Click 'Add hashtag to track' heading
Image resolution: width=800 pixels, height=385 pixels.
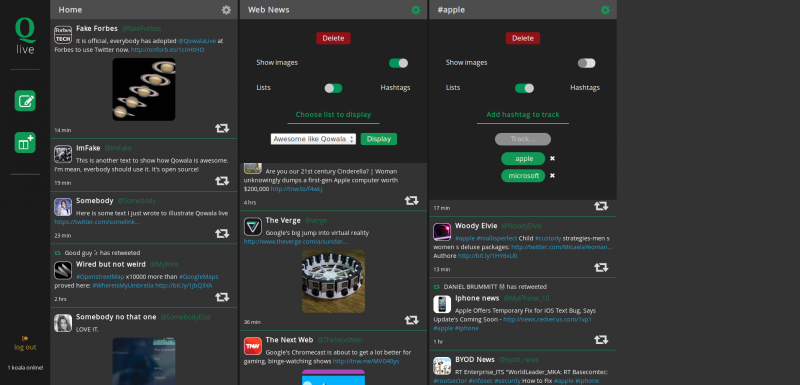click(x=523, y=115)
